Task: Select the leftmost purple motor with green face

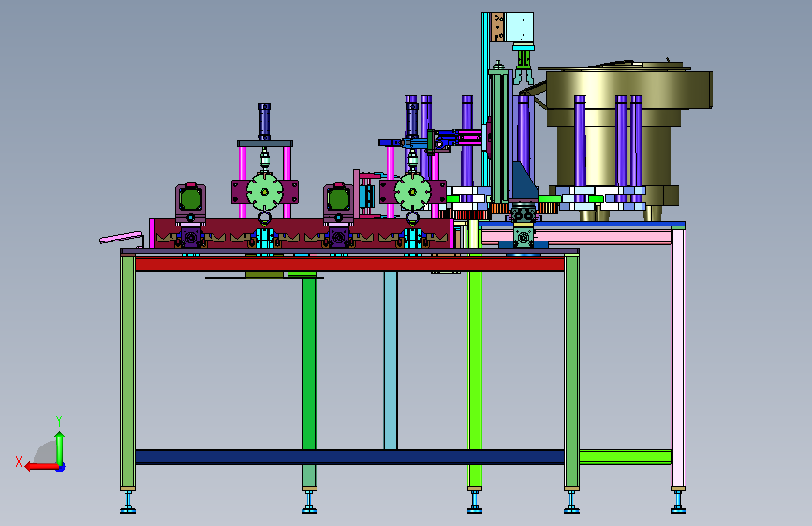Action: coord(190,202)
